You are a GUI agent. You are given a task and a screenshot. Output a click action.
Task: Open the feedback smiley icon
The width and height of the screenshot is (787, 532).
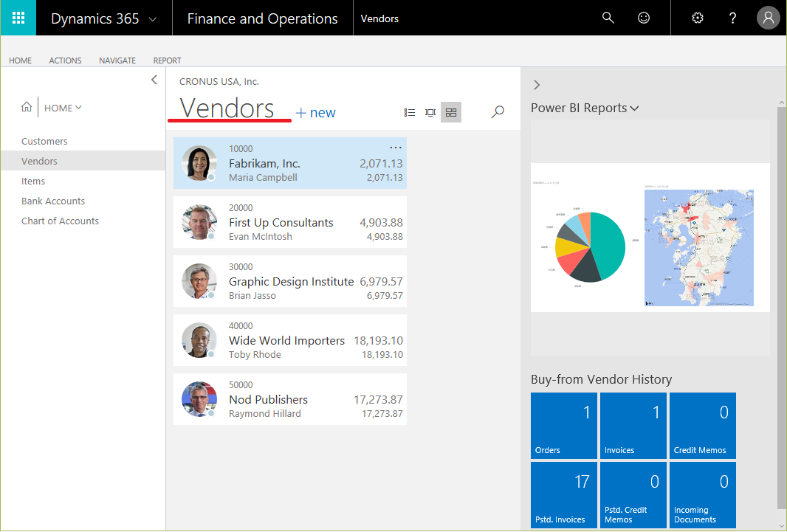tap(644, 18)
